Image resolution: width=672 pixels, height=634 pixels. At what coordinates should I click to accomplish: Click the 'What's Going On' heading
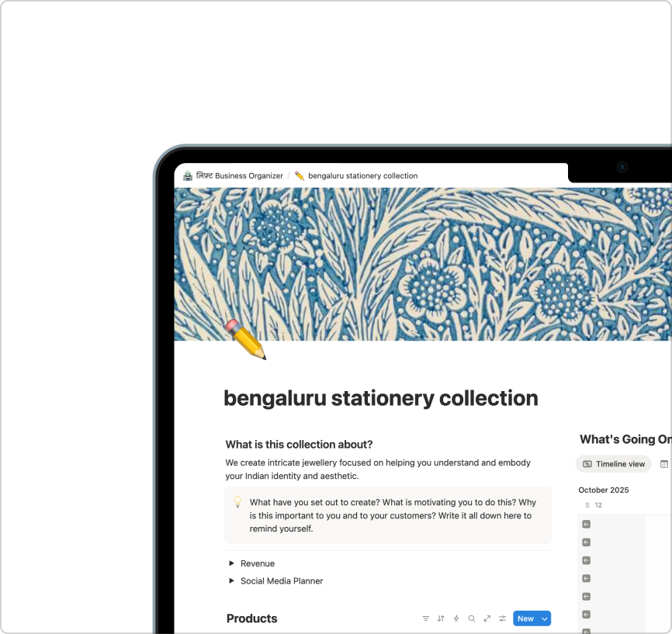coord(625,439)
